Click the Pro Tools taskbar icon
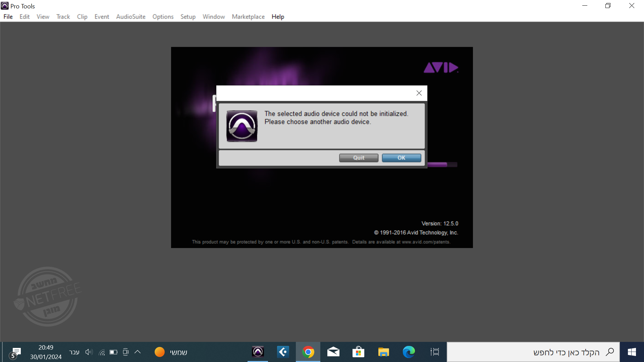The width and height of the screenshot is (644, 362). point(258,352)
